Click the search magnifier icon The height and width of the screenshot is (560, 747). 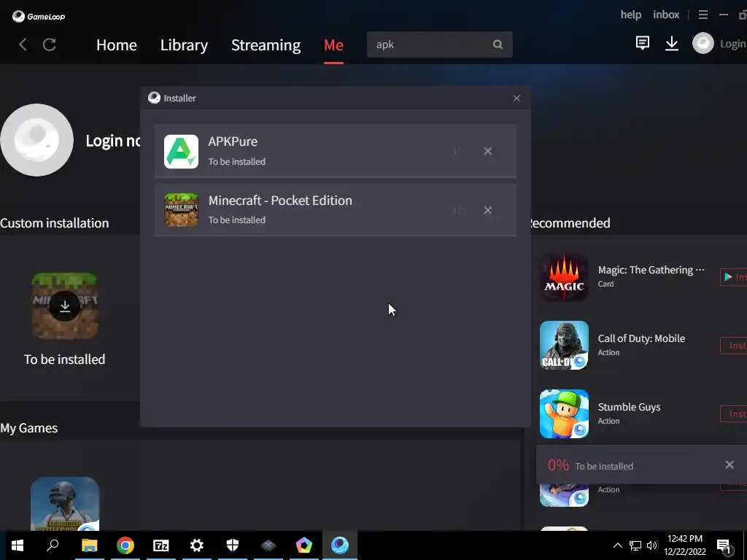[498, 44]
